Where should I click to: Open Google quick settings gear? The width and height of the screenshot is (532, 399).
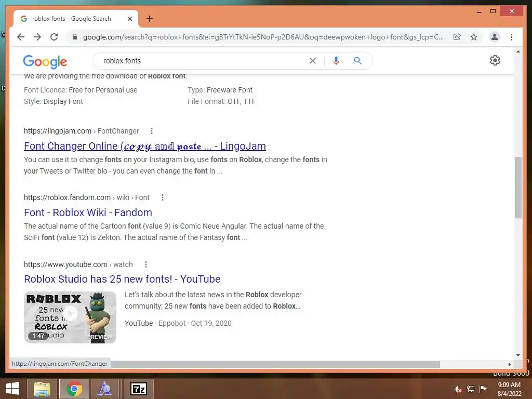(x=495, y=60)
